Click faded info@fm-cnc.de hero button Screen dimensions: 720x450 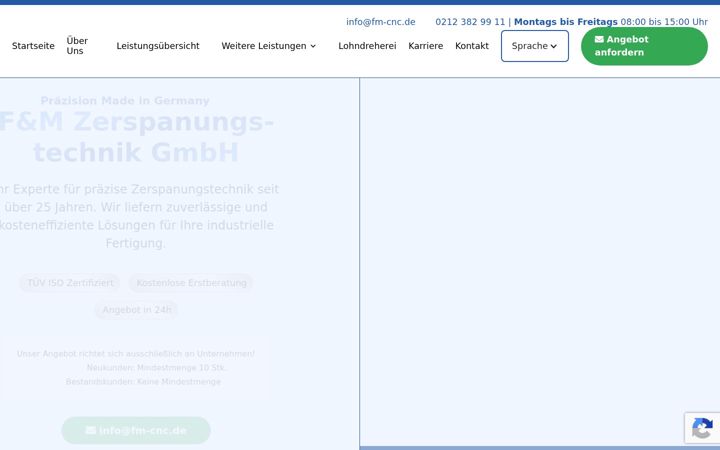[136, 430]
